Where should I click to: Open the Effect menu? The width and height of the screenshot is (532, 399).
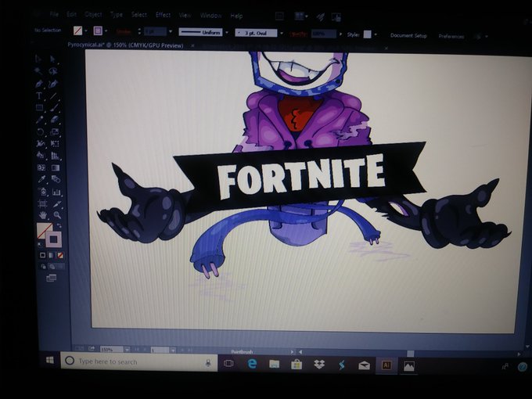pyautogui.click(x=163, y=15)
